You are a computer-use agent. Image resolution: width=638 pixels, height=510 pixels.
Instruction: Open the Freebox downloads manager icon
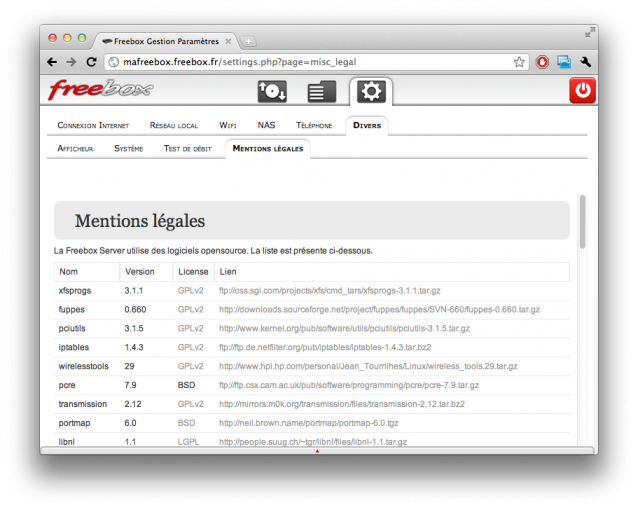pos(272,91)
